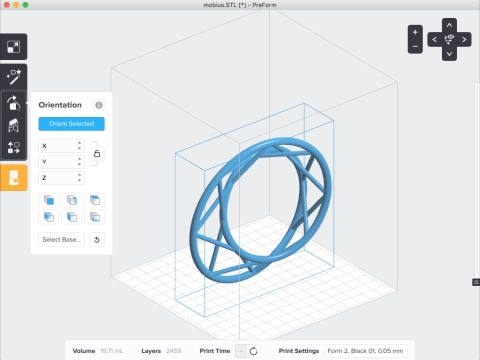The width and height of the screenshot is (480, 360).
Task: Select middle cube face in bottom row
Action: (x=72, y=217)
